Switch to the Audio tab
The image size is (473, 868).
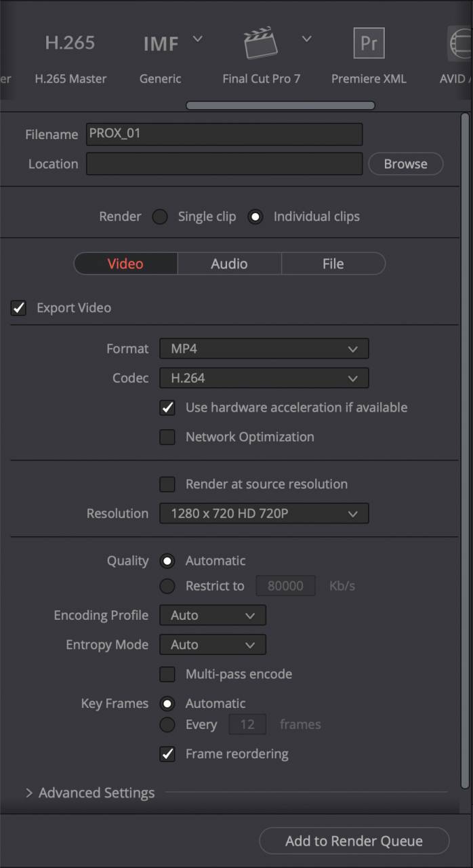229,264
